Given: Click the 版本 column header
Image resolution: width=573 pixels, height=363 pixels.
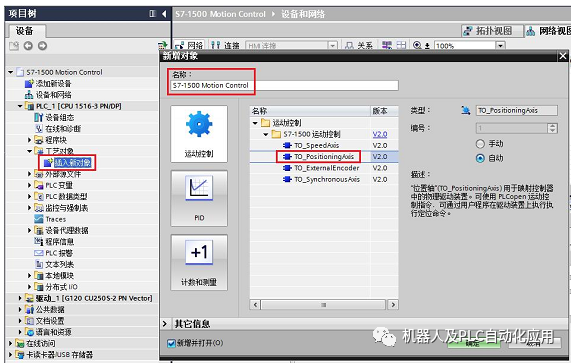Looking at the screenshot, I should 384,111.
